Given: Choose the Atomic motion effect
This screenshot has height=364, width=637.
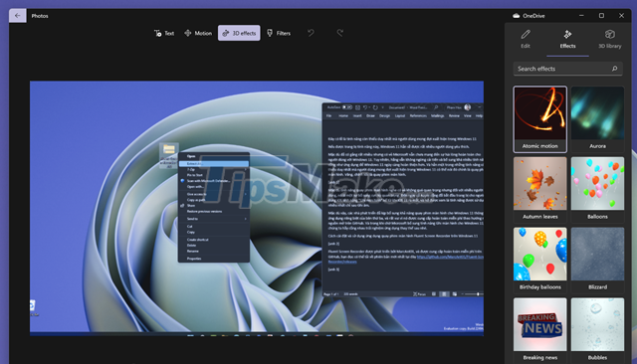Looking at the screenshot, I should [539, 119].
